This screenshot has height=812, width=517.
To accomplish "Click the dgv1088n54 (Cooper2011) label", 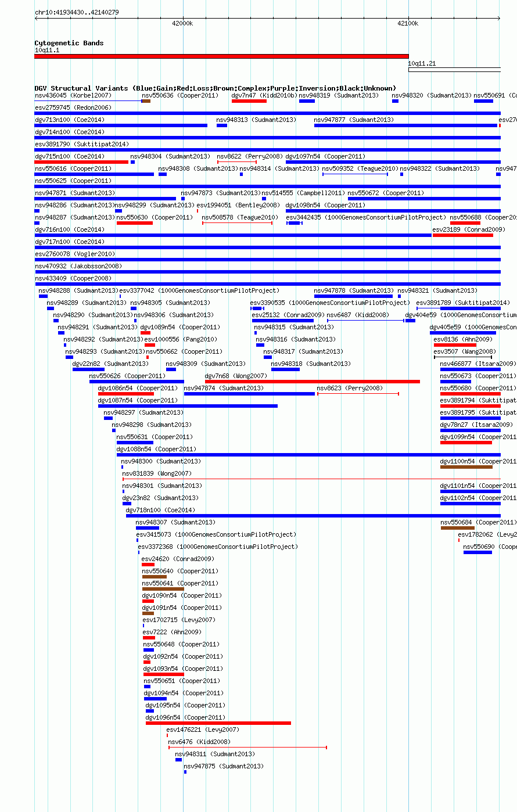I will (x=156, y=449).
